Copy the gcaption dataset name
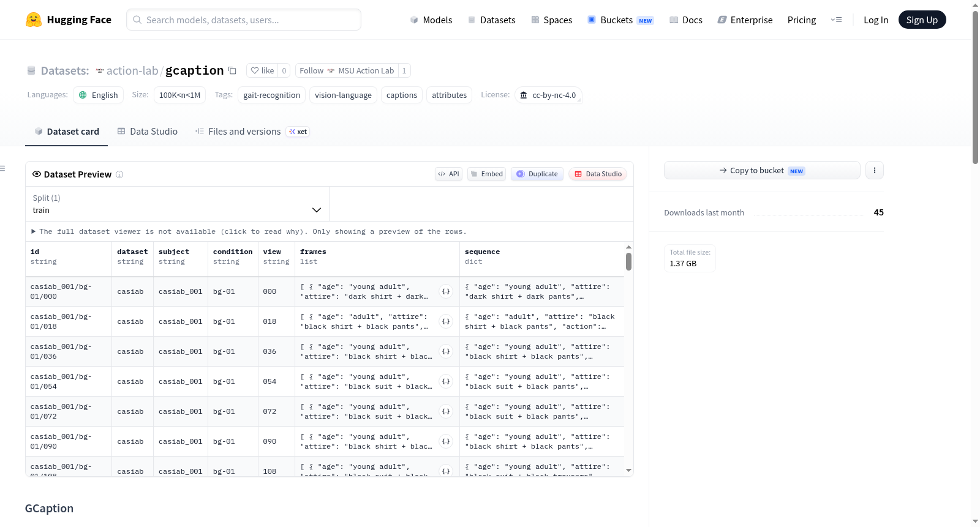Viewport: 980px width, 527px height. point(232,70)
